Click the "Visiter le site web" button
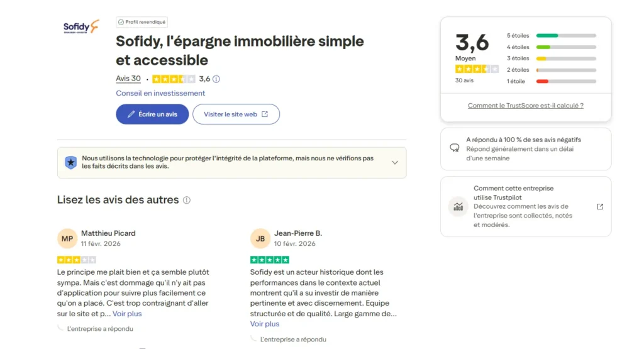The image size is (644, 349). point(236,114)
